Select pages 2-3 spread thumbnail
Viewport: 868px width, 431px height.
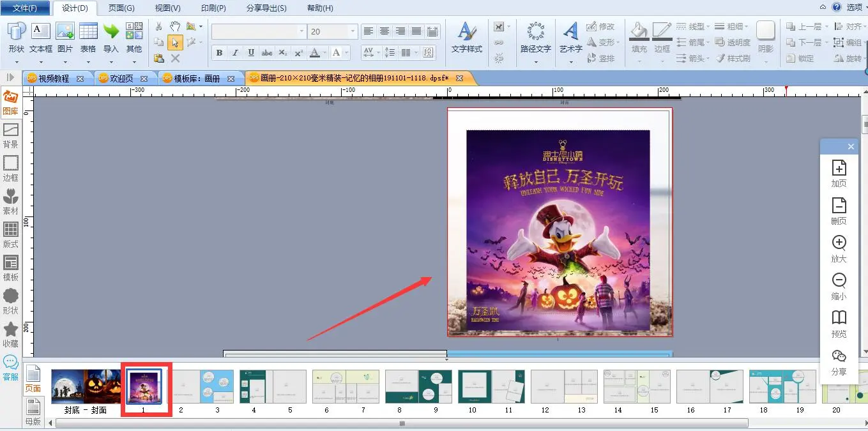point(199,386)
